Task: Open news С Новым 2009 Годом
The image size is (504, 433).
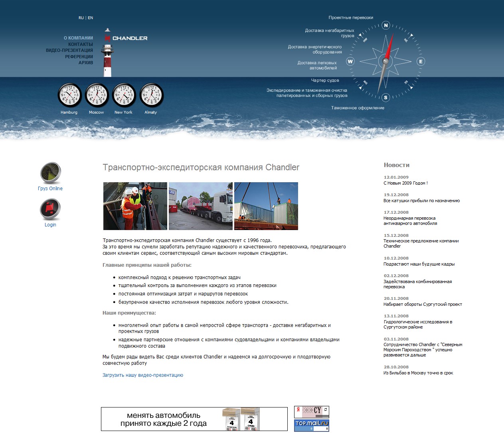Action: click(x=405, y=183)
